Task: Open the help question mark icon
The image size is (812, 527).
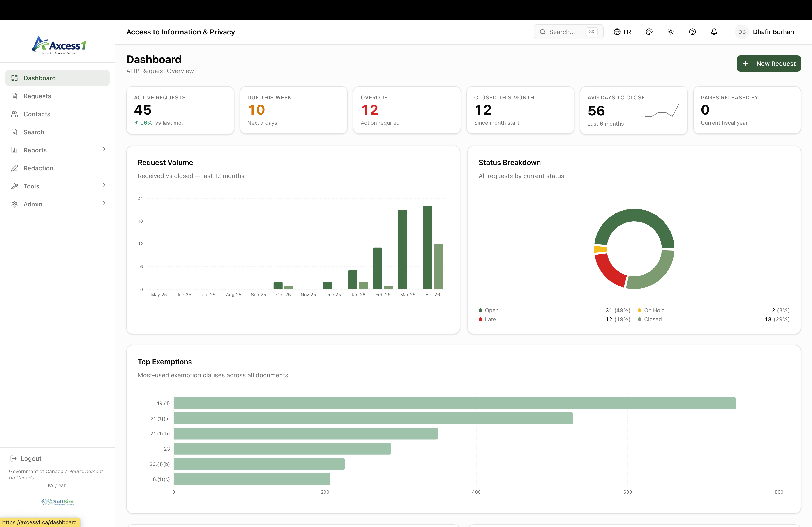Action: [692, 32]
